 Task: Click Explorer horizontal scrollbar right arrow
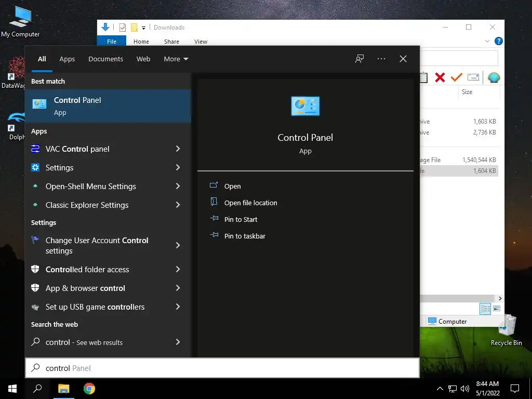(x=500, y=298)
